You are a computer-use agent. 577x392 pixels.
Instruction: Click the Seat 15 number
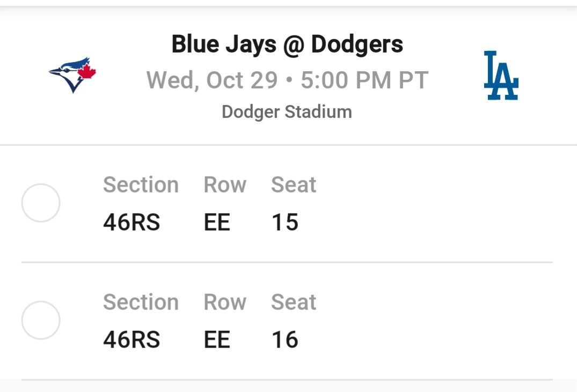click(286, 223)
